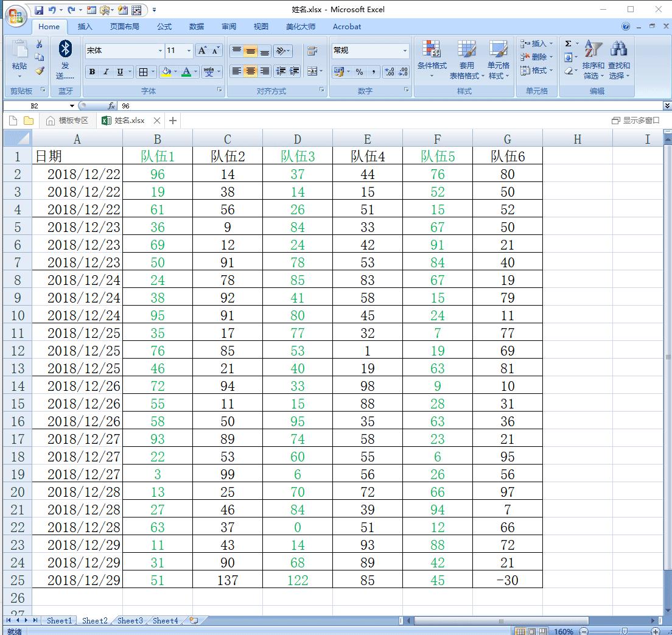Select the Format Painter brush icon
The image size is (672, 635).
click(x=40, y=71)
